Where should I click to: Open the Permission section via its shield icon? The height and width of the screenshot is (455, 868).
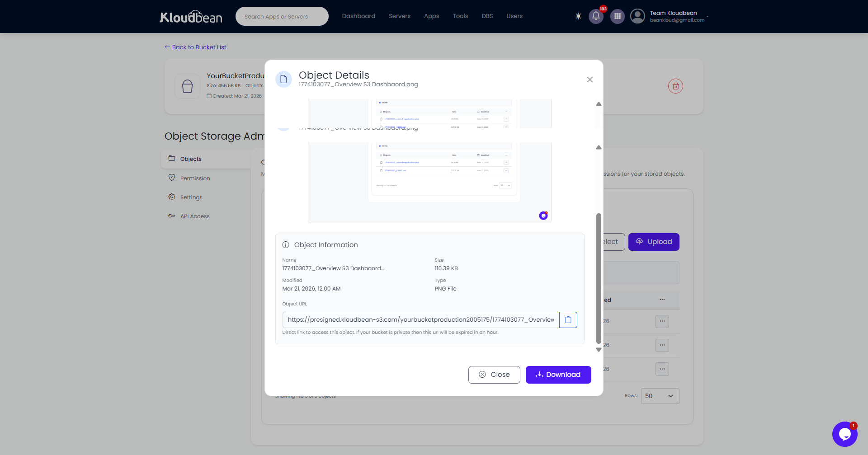(x=172, y=178)
